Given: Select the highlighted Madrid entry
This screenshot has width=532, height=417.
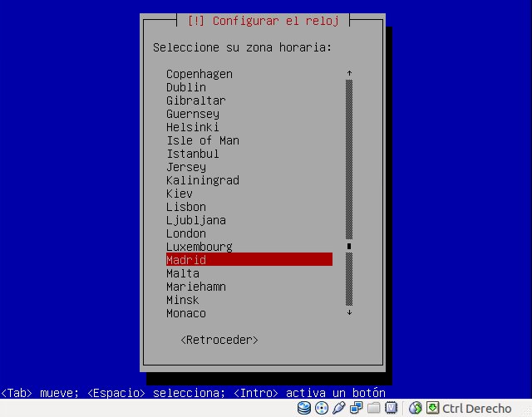Looking at the screenshot, I should [x=249, y=259].
